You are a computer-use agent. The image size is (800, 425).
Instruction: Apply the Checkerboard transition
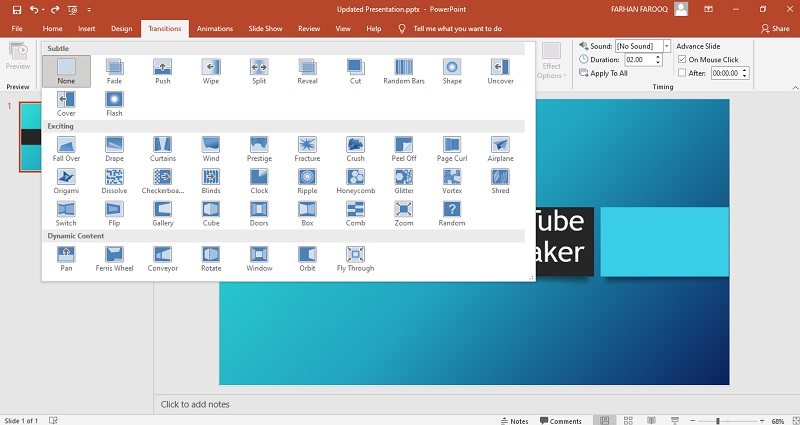[x=162, y=181]
